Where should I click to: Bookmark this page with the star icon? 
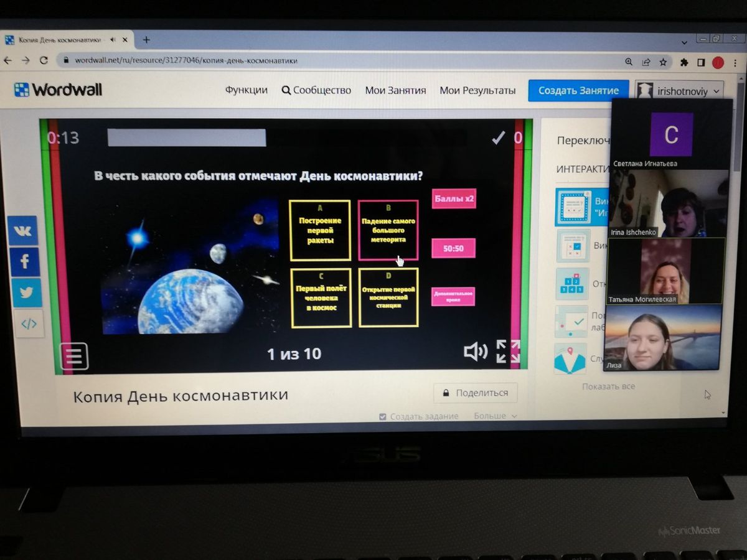664,62
